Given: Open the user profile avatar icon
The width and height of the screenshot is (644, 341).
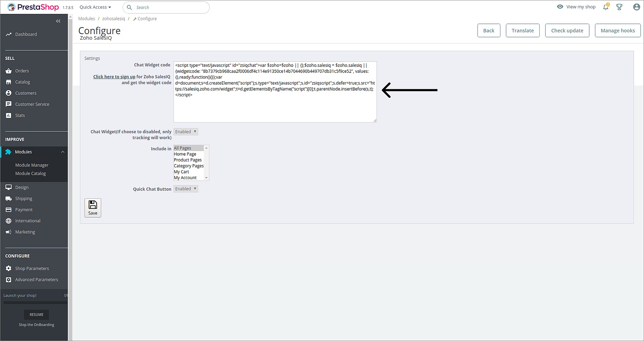Looking at the screenshot, I should coord(636,7).
